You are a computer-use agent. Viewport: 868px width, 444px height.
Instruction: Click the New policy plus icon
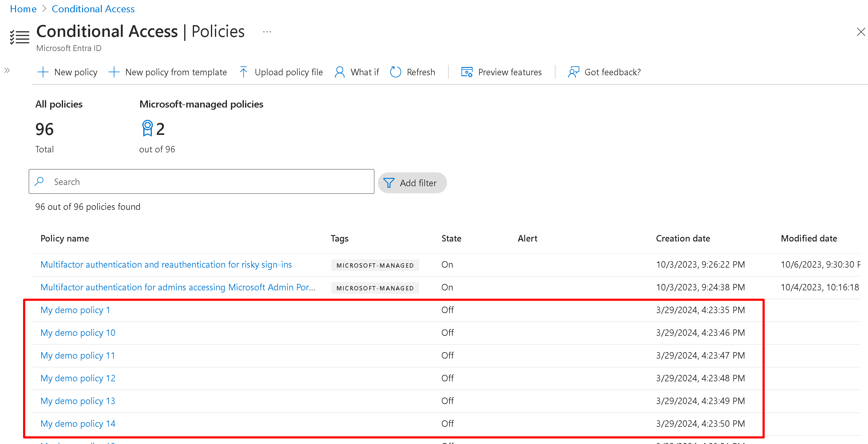pos(43,72)
